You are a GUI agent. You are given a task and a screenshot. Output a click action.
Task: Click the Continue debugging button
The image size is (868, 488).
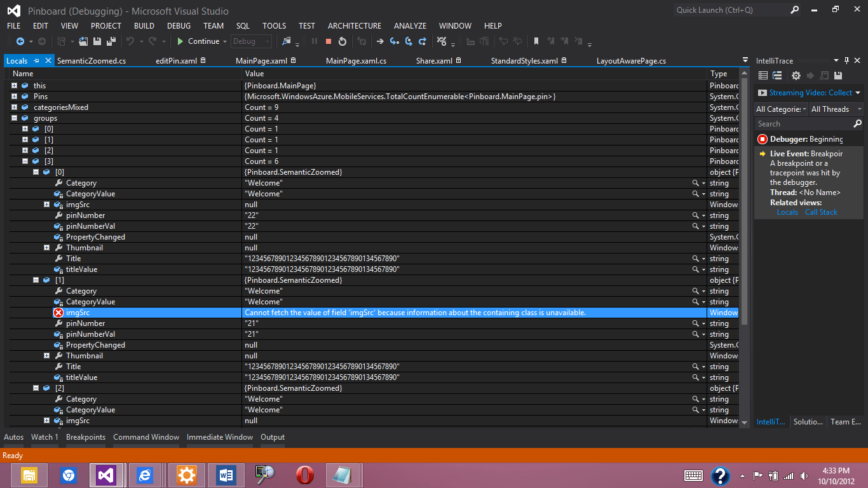click(x=198, y=41)
